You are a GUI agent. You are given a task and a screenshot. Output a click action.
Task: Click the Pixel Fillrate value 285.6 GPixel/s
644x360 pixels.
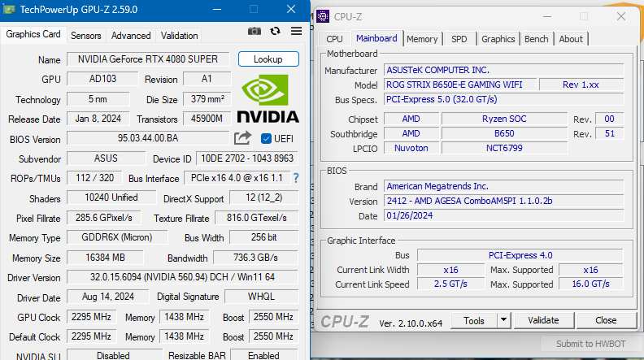pos(104,218)
